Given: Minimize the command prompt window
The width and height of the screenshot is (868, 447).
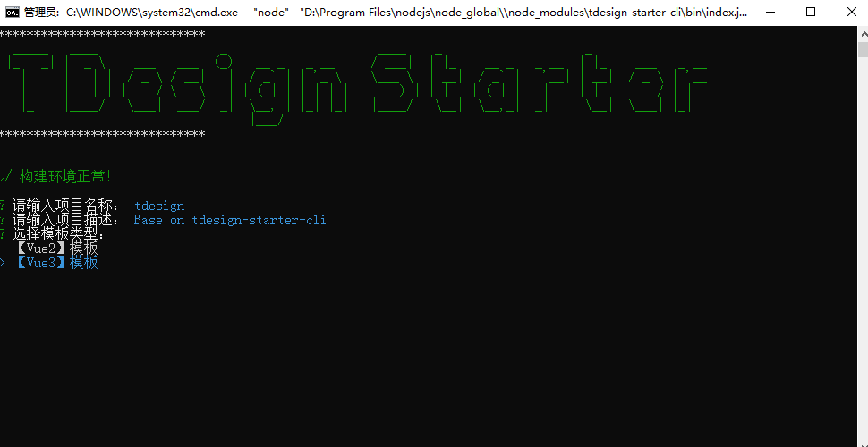Looking at the screenshot, I should pyautogui.click(x=771, y=12).
